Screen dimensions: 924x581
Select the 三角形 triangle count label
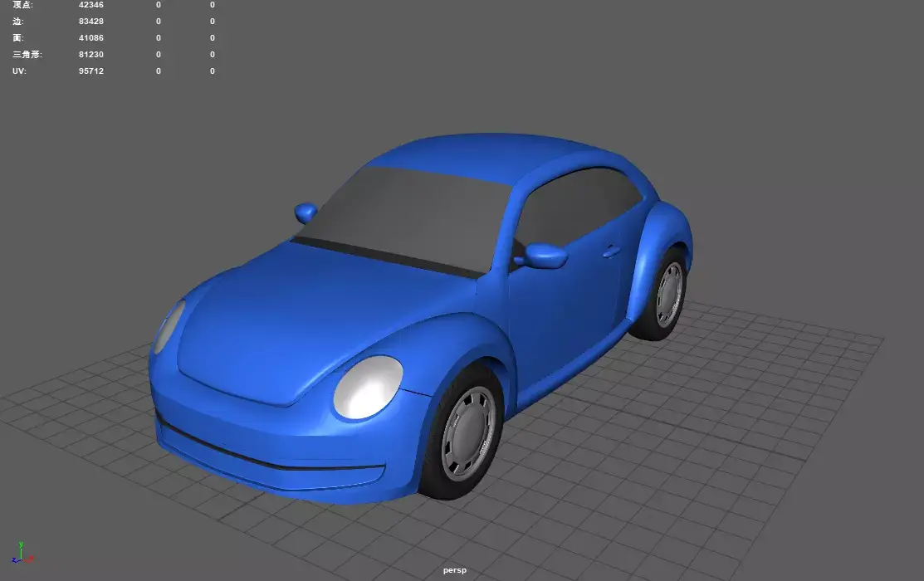click(27, 54)
